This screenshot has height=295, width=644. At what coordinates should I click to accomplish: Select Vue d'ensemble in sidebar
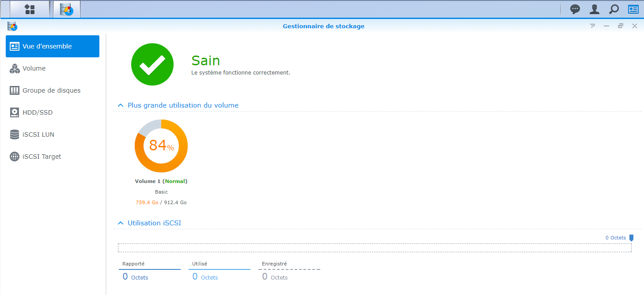(x=53, y=46)
